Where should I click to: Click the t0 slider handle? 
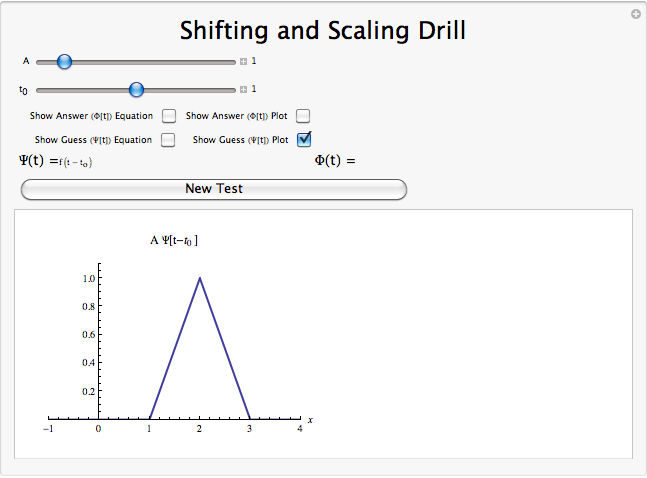(x=137, y=90)
